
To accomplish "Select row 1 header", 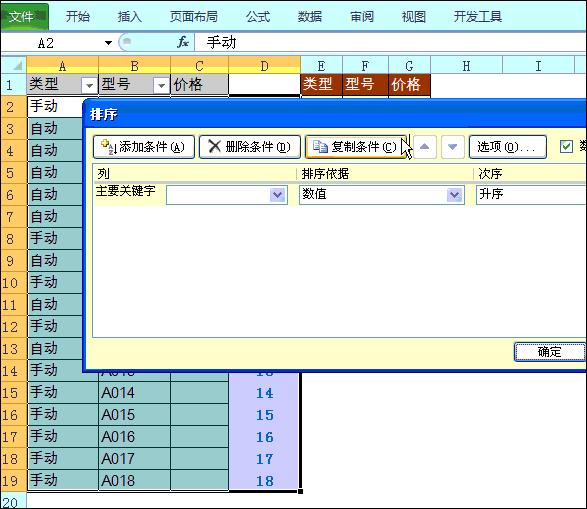I will (14, 85).
